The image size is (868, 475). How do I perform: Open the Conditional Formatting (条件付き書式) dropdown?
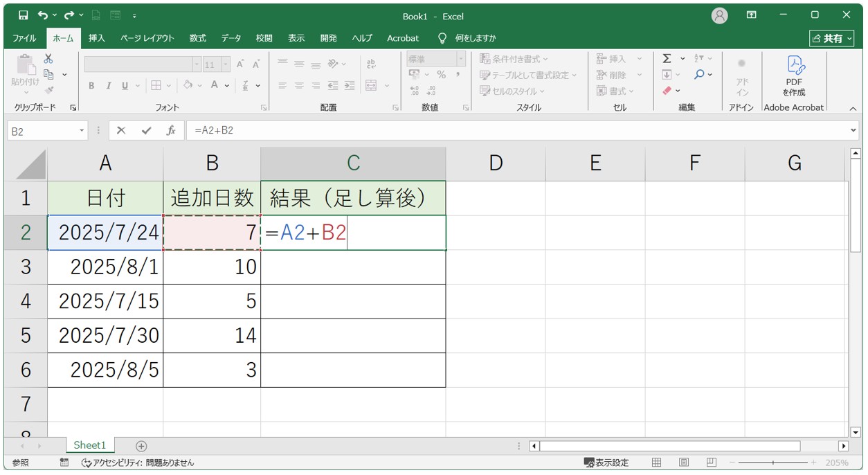pos(514,59)
